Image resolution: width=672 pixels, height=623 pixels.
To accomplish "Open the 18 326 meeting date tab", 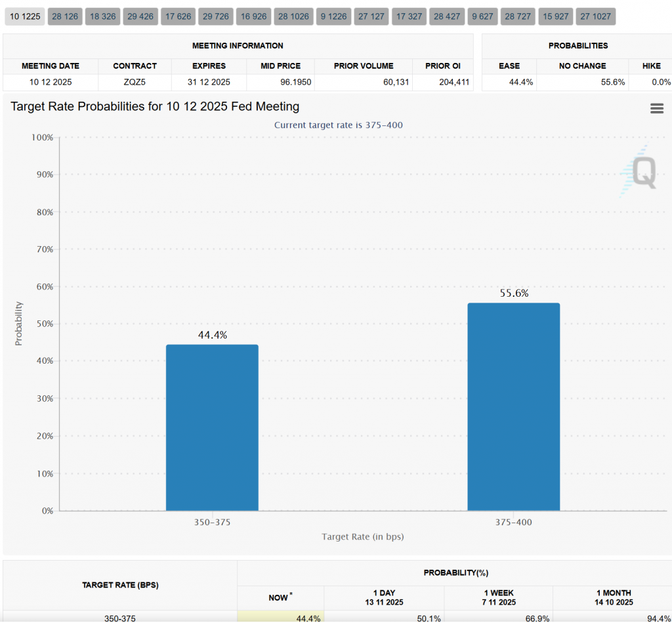I will [103, 17].
